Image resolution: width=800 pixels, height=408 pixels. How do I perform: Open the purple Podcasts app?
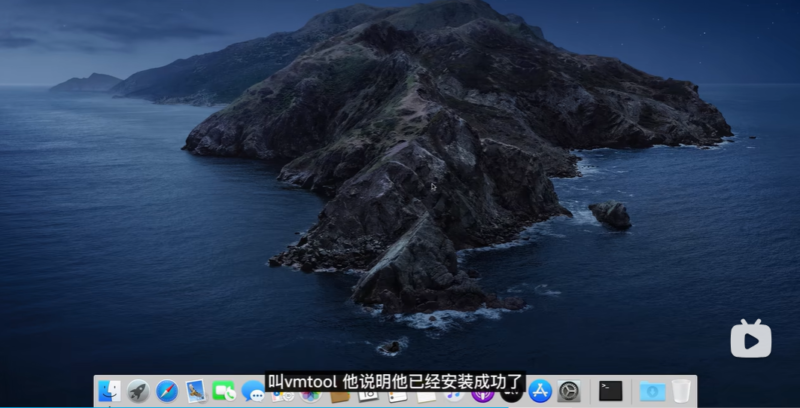[483, 397]
